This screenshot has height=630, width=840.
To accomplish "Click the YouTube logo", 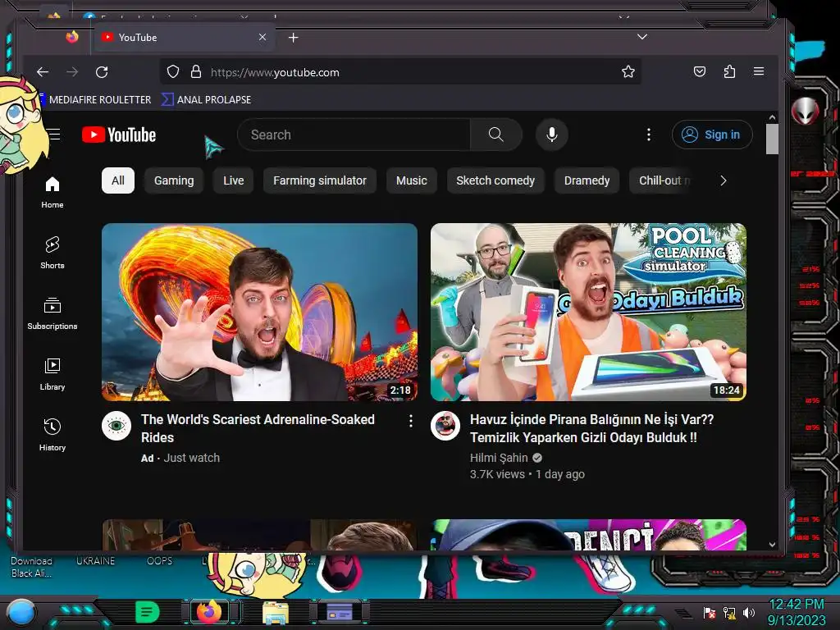I will click(119, 135).
